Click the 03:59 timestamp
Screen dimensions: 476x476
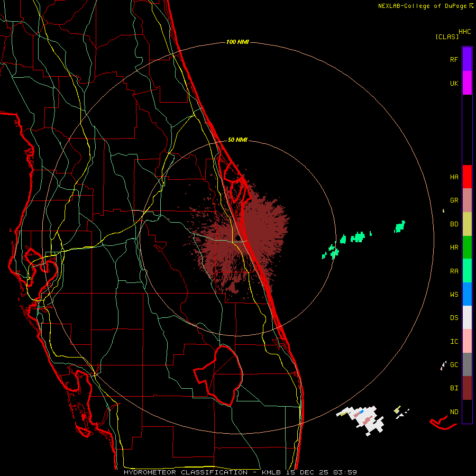point(345,472)
